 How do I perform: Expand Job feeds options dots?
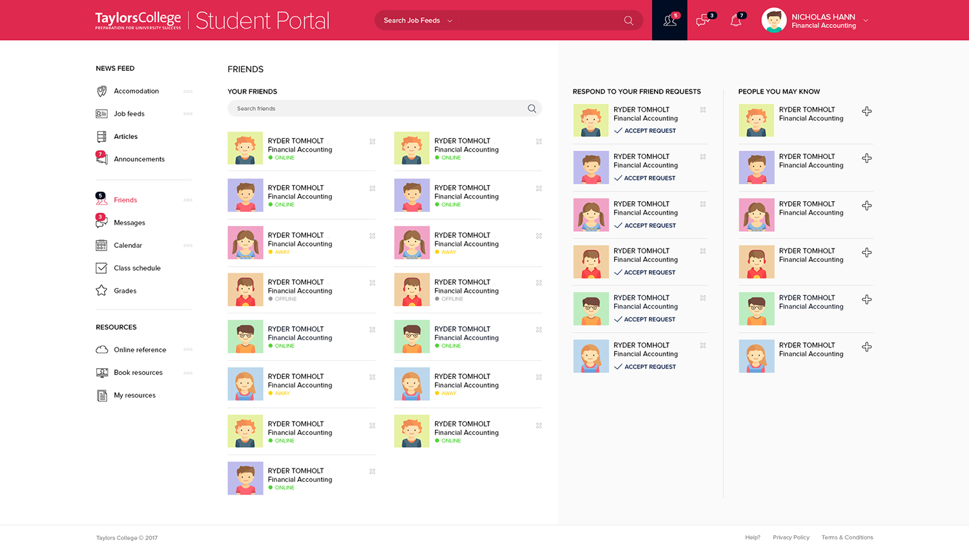pyautogui.click(x=188, y=114)
